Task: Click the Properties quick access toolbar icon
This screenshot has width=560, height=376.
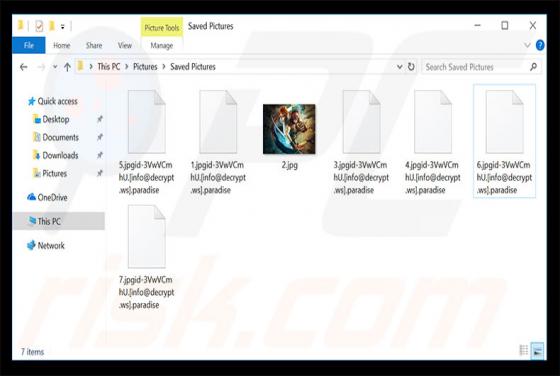Action: pos(39,26)
